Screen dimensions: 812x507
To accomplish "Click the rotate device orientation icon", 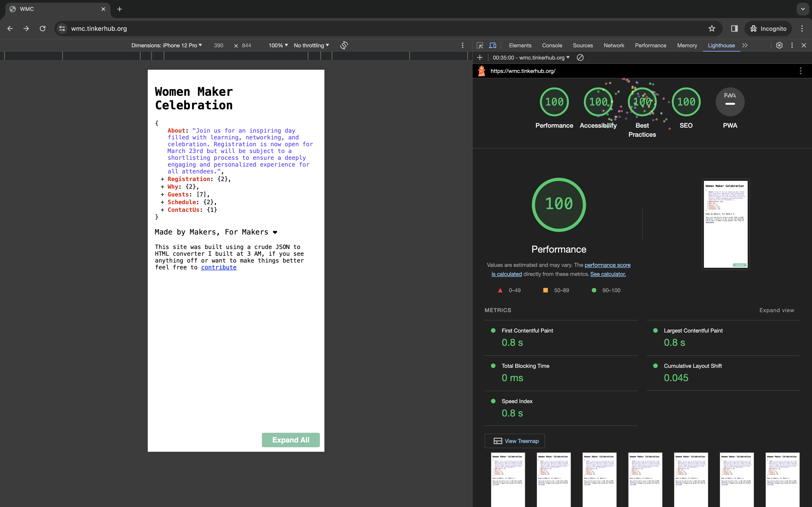I will pos(344,45).
